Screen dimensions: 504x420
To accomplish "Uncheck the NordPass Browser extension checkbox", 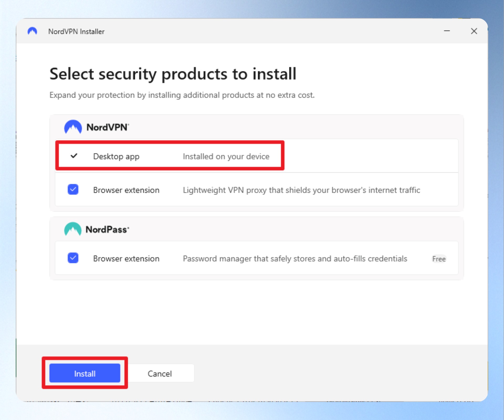I will (73, 258).
